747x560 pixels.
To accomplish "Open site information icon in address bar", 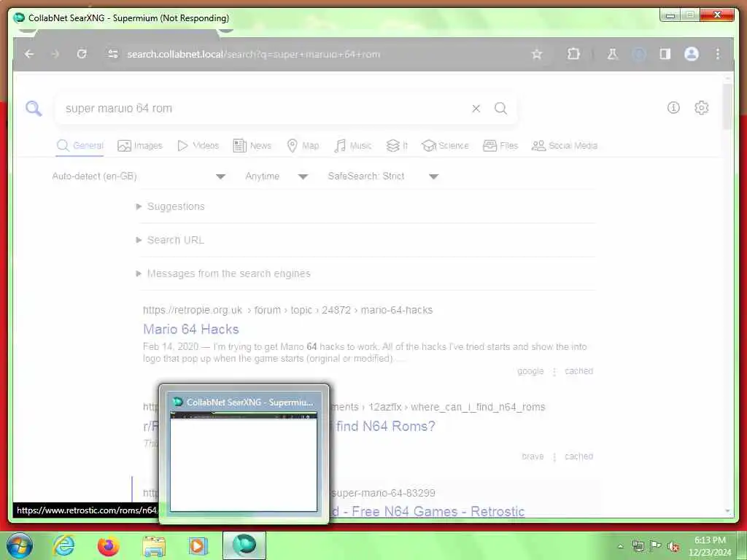I will pos(113,54).
